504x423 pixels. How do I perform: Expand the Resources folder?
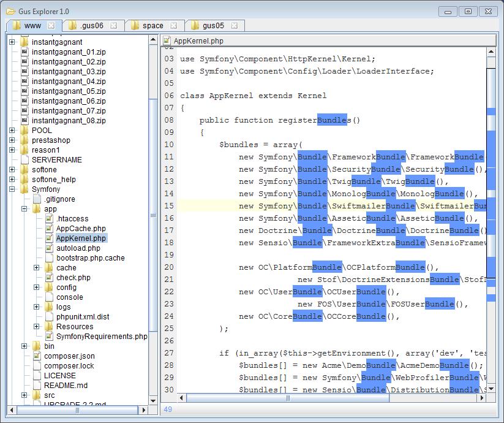37,327
